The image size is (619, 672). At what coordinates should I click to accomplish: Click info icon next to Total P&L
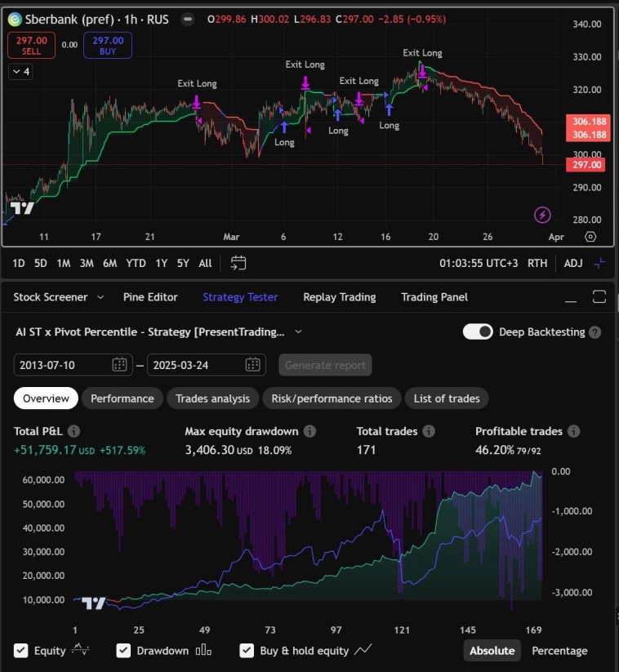point(74,431)
